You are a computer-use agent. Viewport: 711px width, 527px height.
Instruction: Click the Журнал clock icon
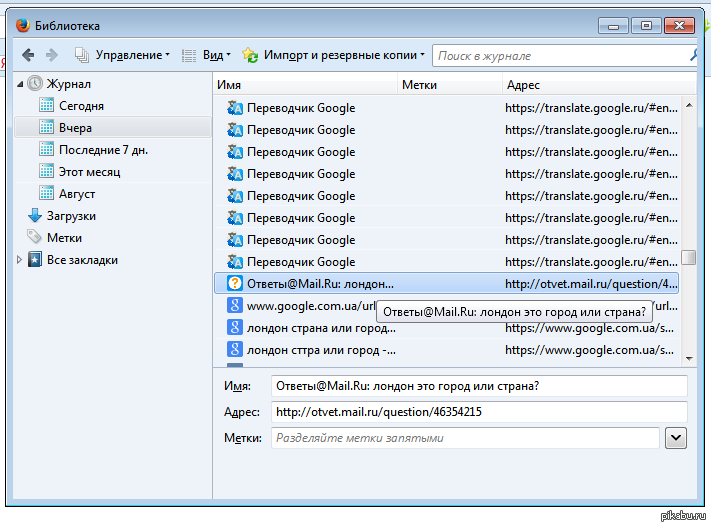(35, 84)
